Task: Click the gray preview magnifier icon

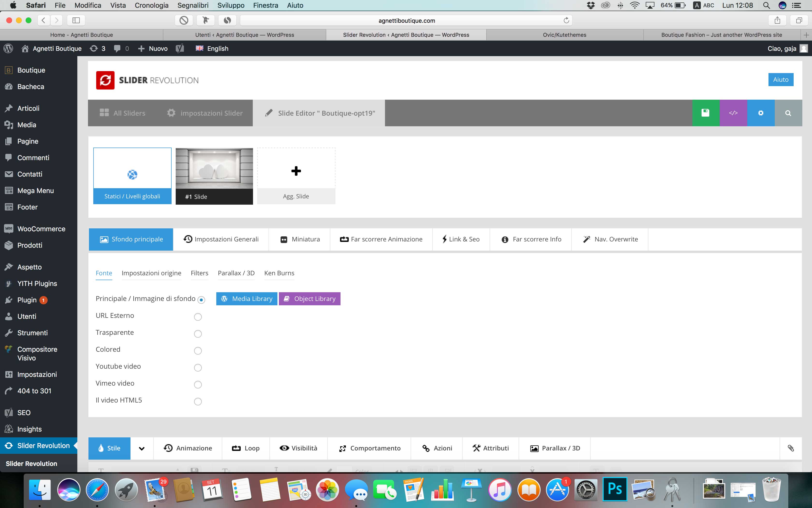Action: point(788,113)
